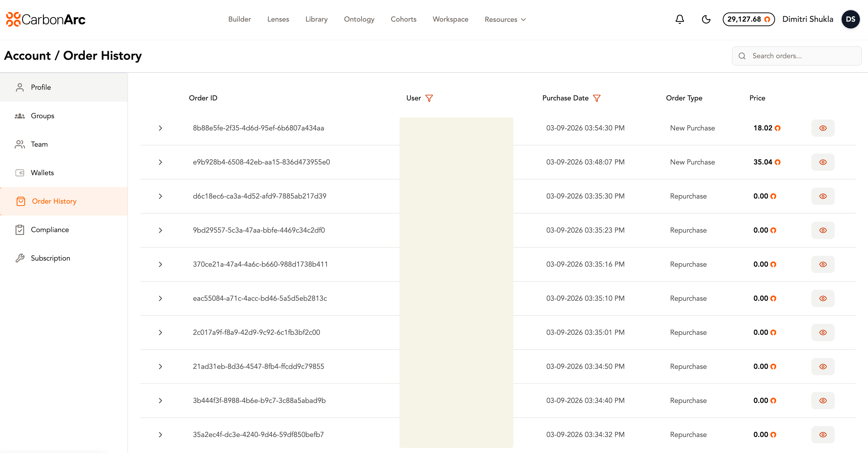Image resolution: width=868 pixels, height=453 pixels.
Task: Click the Search orders field
Action: pos(802,56)
